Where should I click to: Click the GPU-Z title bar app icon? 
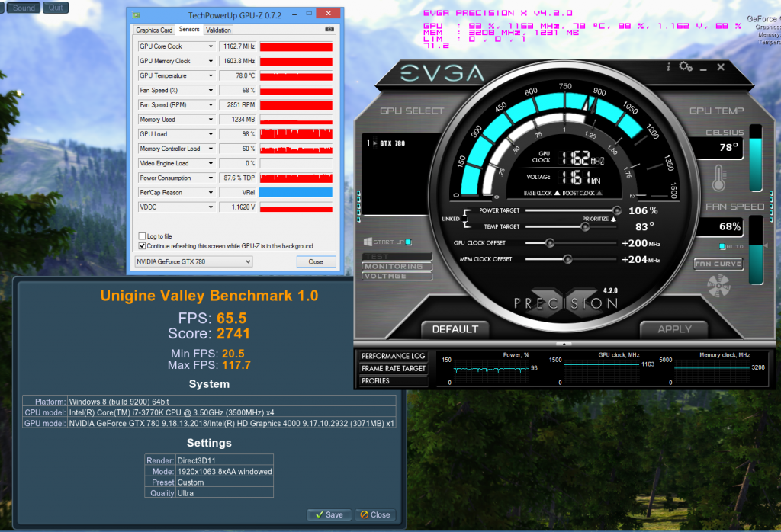pyautogui.click(x=136, y=14)
